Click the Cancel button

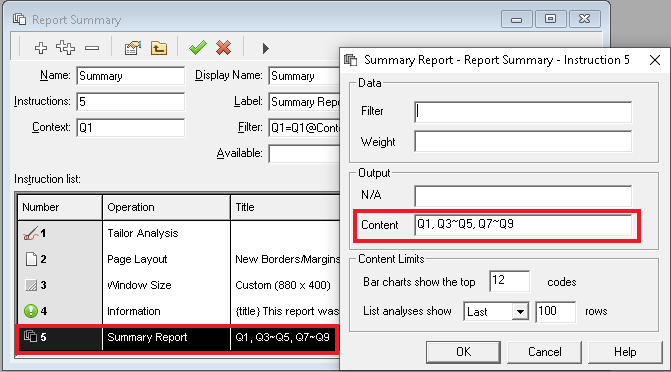point(544,352)
